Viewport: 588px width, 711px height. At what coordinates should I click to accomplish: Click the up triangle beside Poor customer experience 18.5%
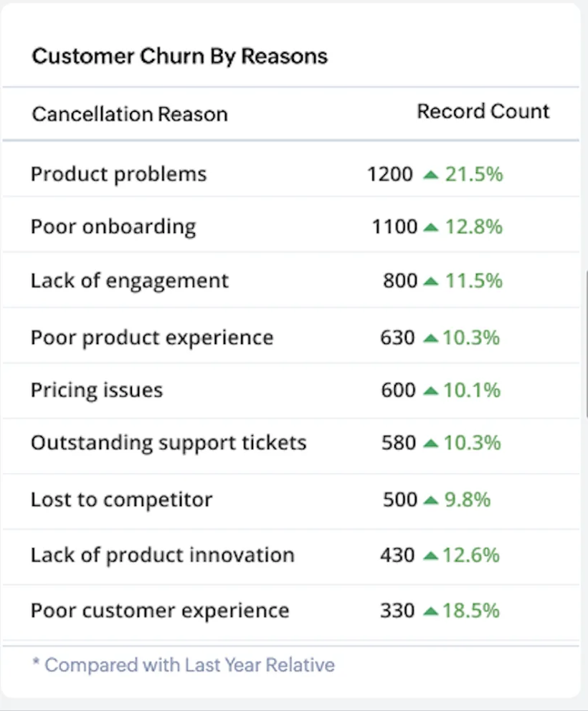click(x=430, y=612)
